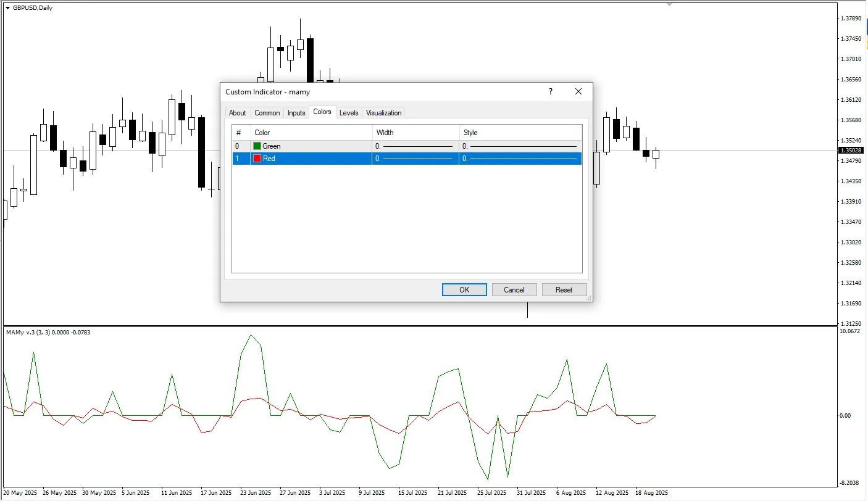Open the Style selector for the Red line
The height and width of the screenshot is (501, 868).
point(520,159)
